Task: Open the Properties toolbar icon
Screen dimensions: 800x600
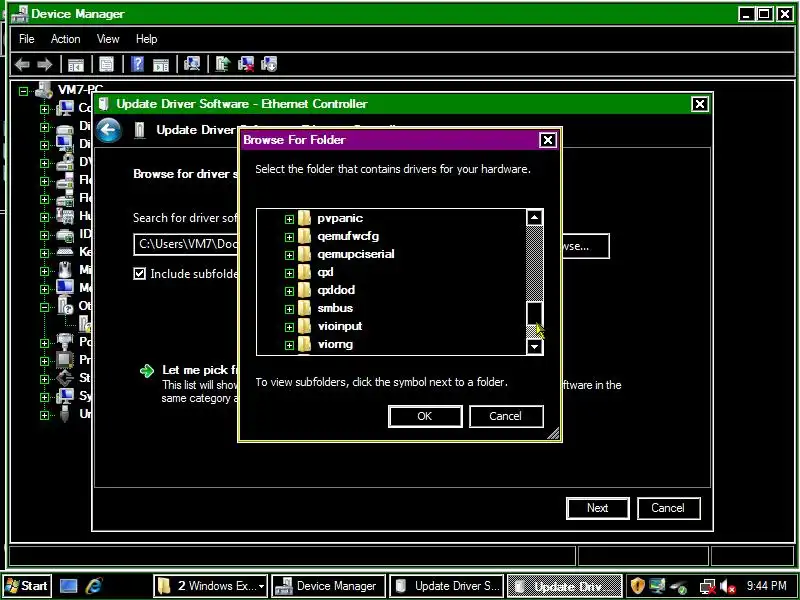Action: pos(106,64)
